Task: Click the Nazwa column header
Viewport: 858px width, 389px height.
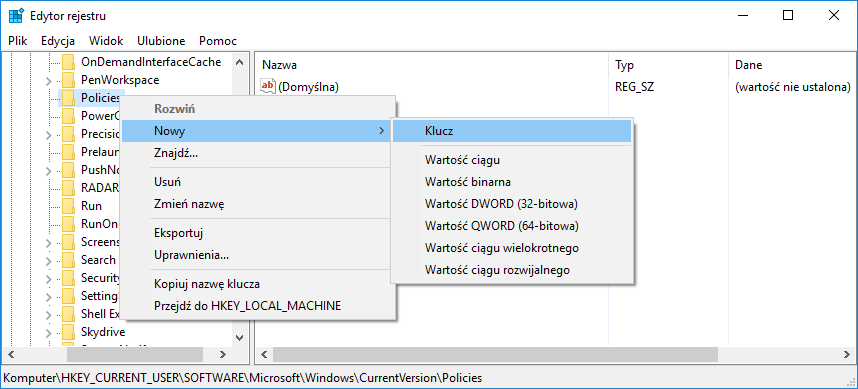Action: [x=432, y=65]
